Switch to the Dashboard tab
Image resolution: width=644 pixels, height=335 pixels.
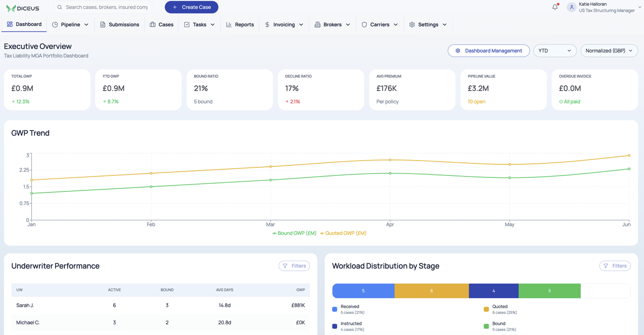tap(24, 24)
